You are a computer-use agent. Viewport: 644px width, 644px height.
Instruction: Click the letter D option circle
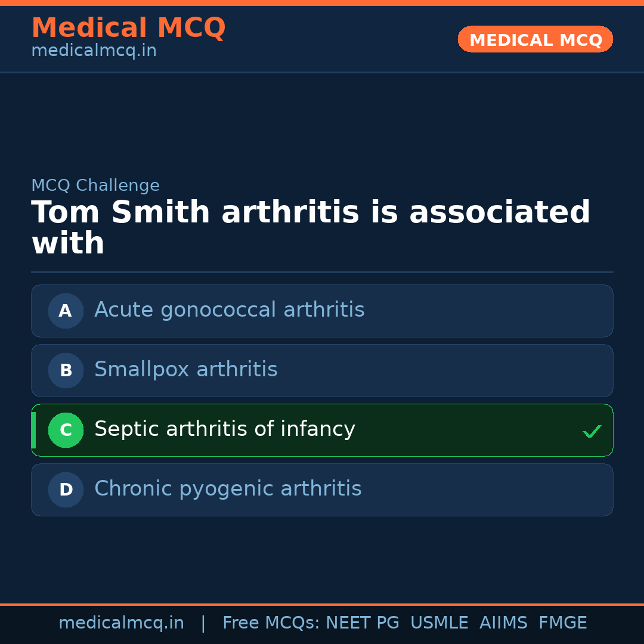66,490
